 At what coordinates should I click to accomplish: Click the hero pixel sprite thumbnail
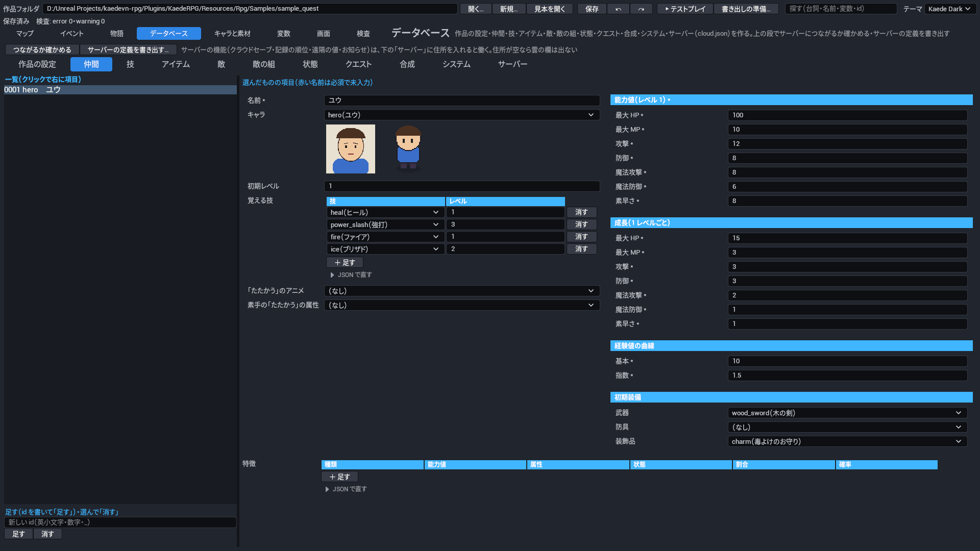click(x=408, y=149)
